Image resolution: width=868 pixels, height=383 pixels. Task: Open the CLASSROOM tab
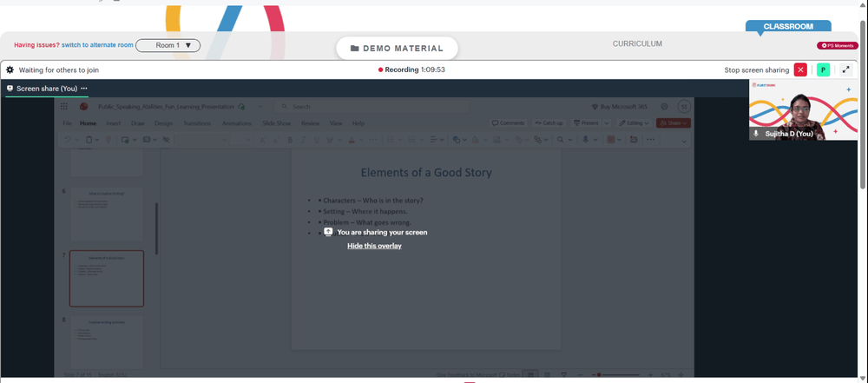point(788,27)
